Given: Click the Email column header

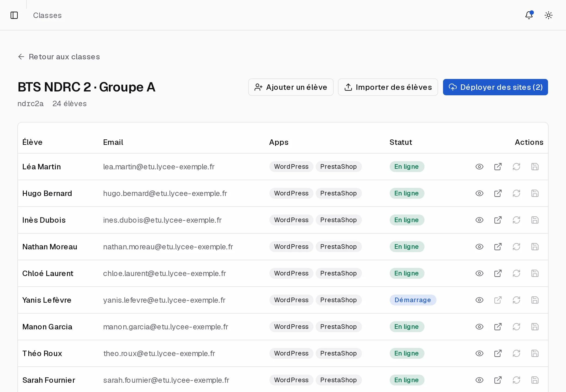Looking at the screenshot, I should click(113, 142).
